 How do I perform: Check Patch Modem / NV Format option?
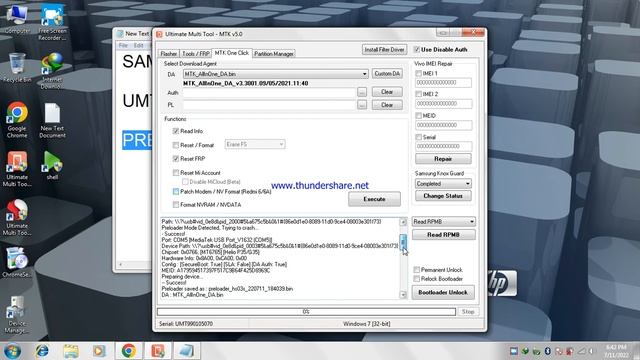176,191
